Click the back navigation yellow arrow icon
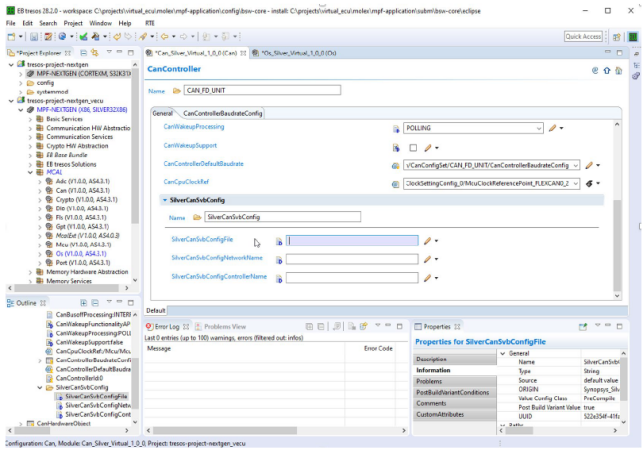This screenshot has width=643, height=450. click(x=164, y=37)
